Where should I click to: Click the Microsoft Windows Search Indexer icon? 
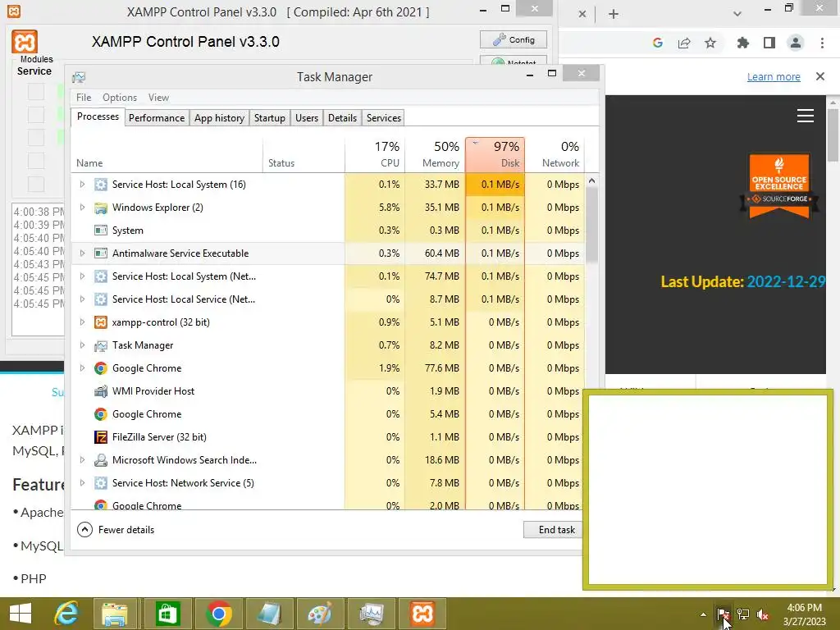[101, 460]
